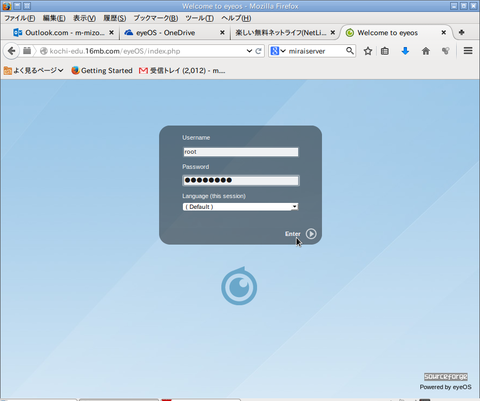This screenshot has width=480, height=401.
Task: Close the NetLife tab
Action: point(333,32)
